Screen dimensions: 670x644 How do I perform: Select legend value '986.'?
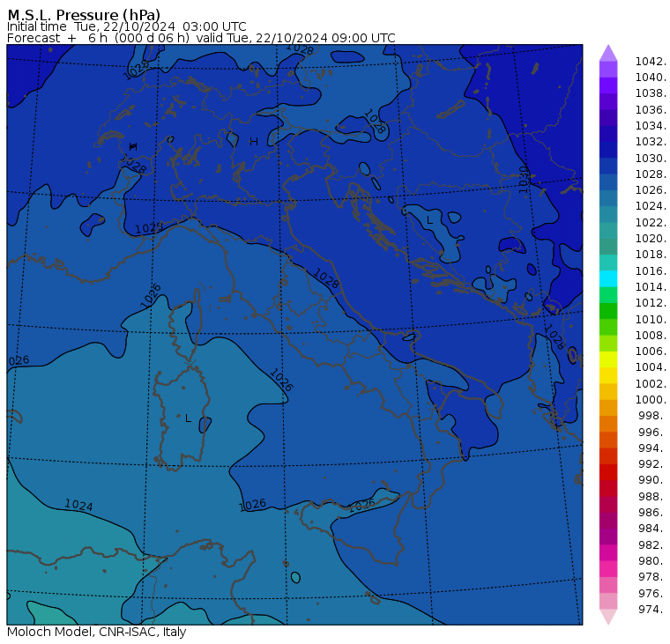click(x=652, y=512)
